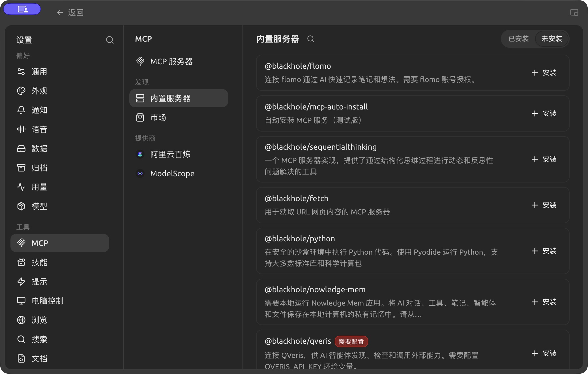The height and width of the screenshot is (374, 588).
Task: Open 阿里云百炼 provider
Action: click(x=179, y=154)
